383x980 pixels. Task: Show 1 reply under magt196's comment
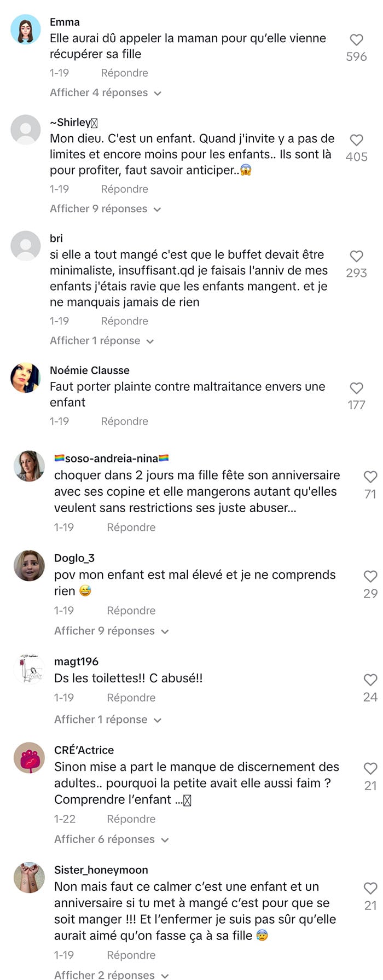(108, 720)
